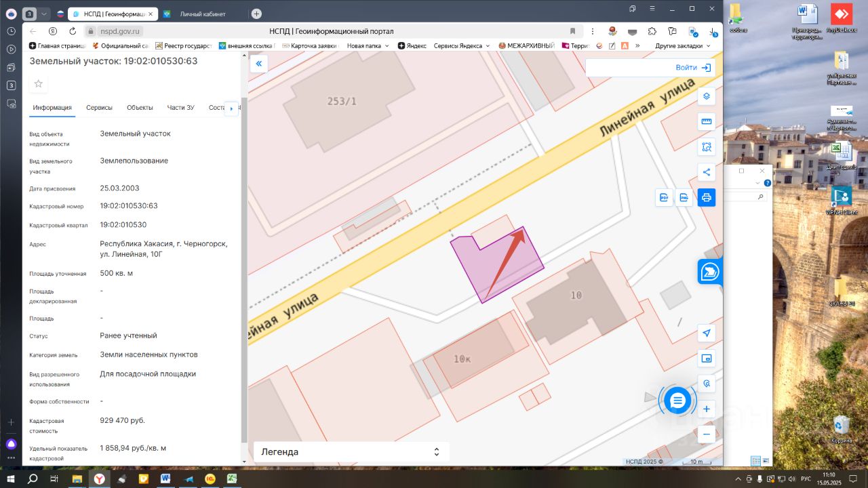Share the current map link

pyautogui.click(x=707, y=172)
